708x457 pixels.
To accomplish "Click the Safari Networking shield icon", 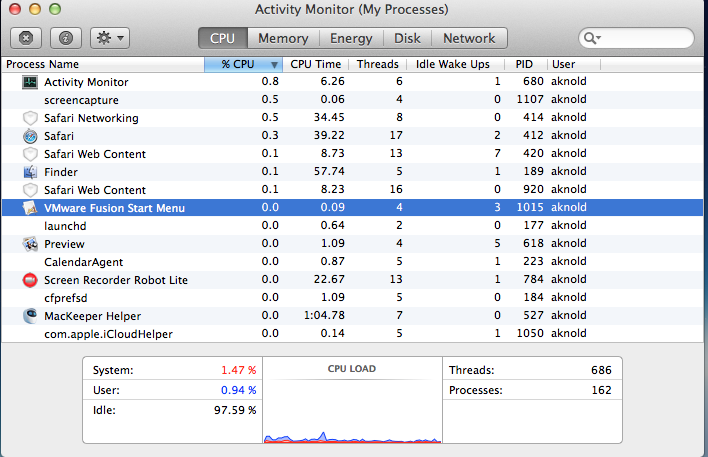I will coord(30,118).
